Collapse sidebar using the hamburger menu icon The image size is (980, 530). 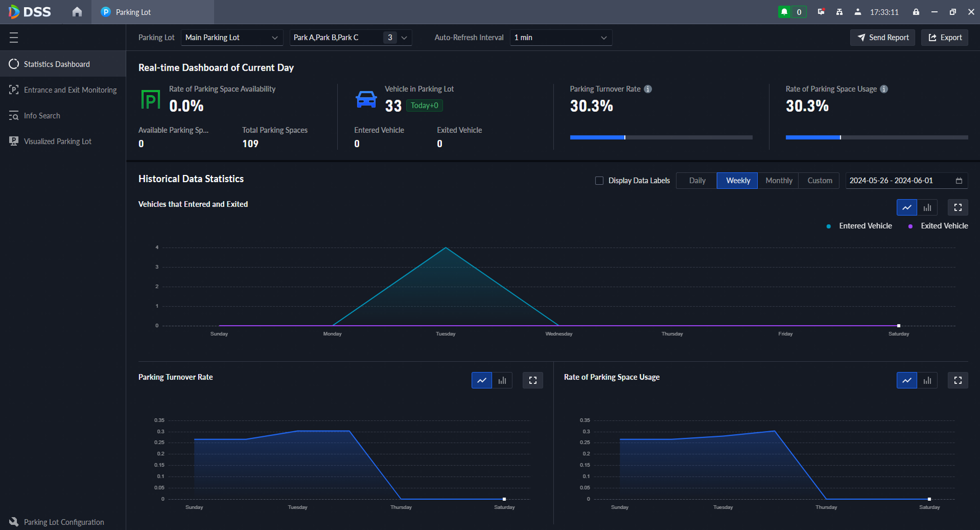[x=14, y=37]
